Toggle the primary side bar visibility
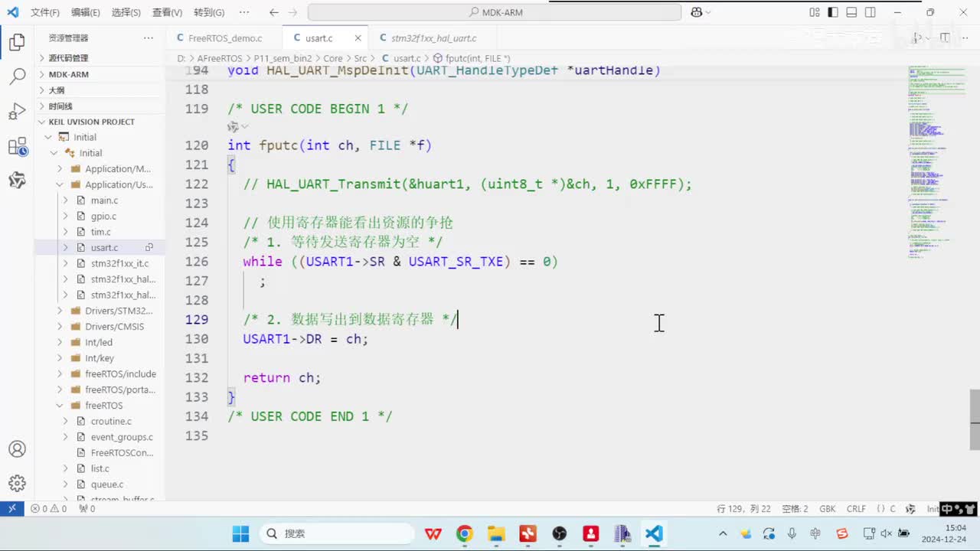The height and width of the screenshot is (551, 980). 833,12
